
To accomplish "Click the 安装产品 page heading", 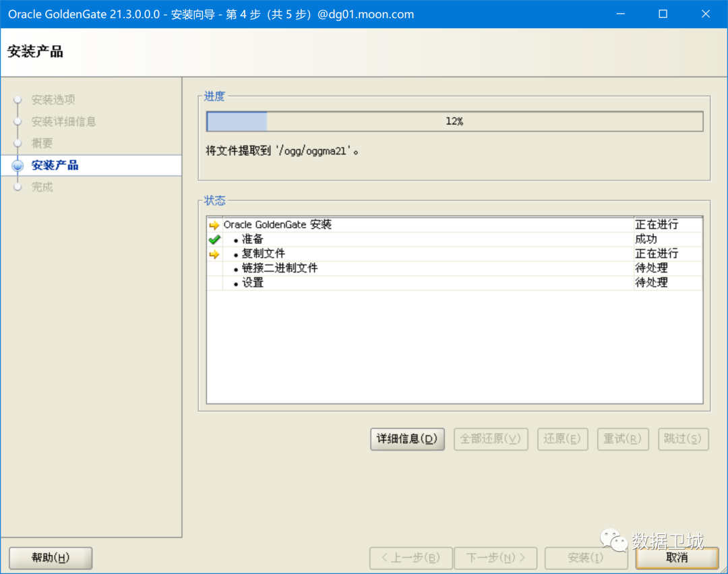I will (x=35, y=51).
